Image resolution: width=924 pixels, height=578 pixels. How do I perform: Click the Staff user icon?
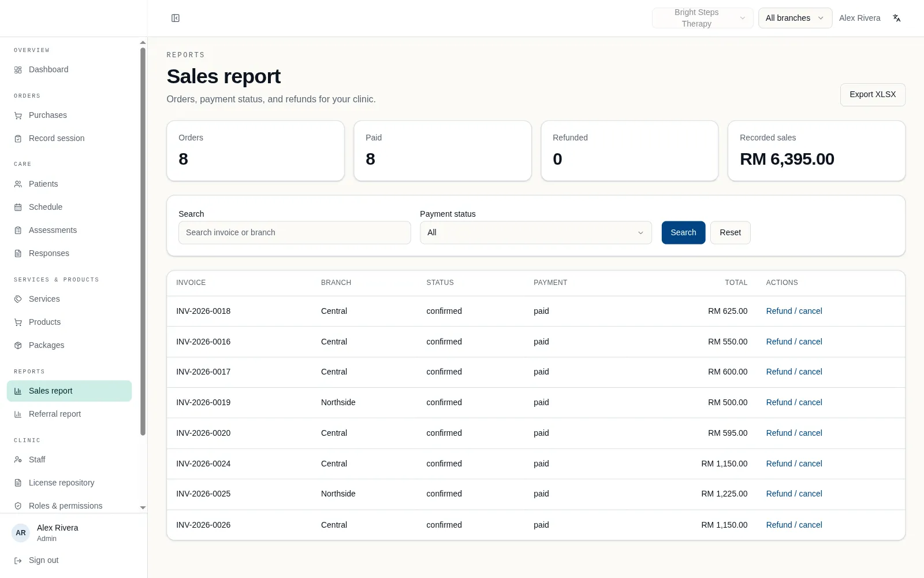18,460
